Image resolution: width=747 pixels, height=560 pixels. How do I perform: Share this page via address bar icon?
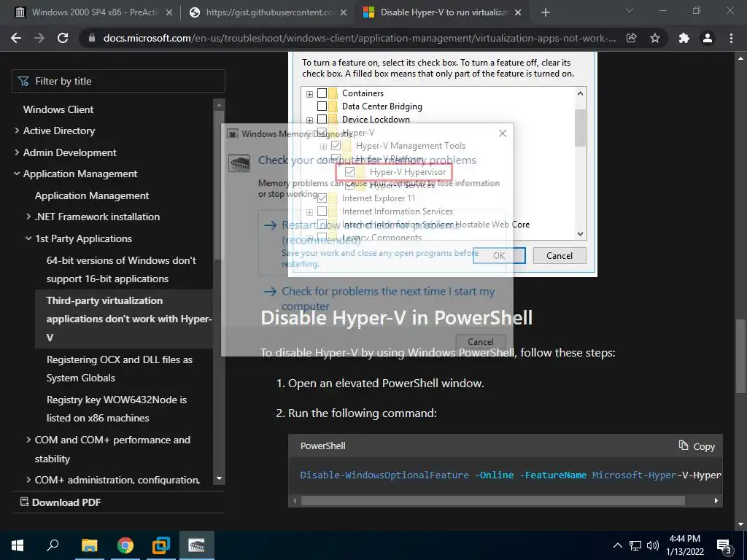tap(632, 38)
